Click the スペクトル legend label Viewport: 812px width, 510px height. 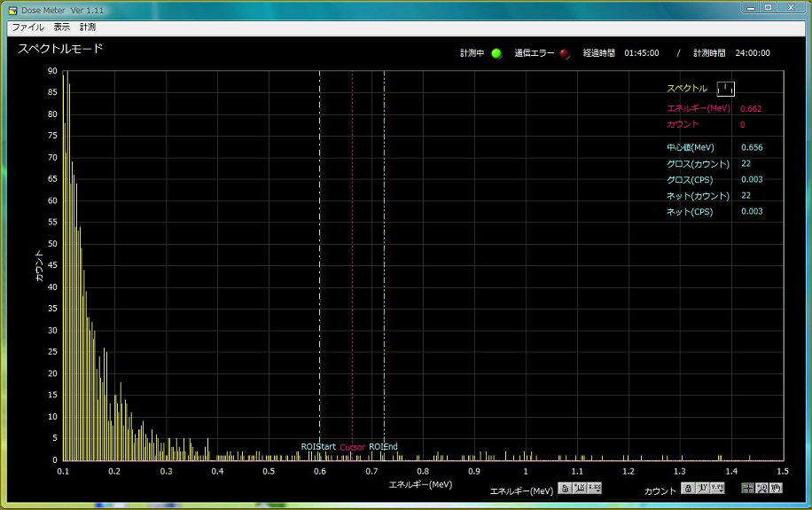687,89
